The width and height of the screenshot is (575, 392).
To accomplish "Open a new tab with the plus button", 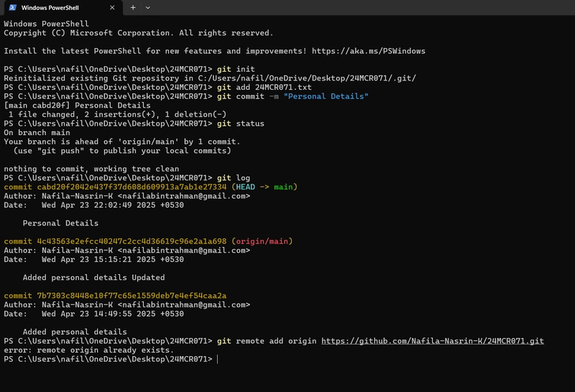I will click(133, 7).
